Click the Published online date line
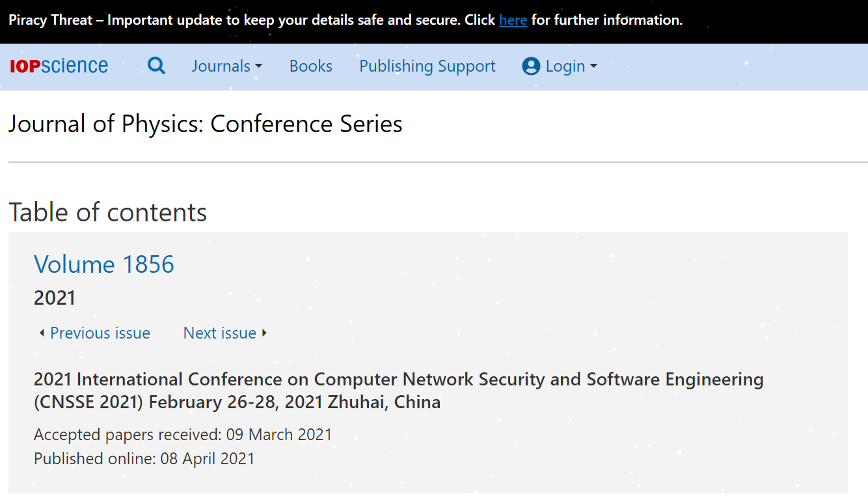The width and height of the screenshot is (868, 500). pos(144,458)
